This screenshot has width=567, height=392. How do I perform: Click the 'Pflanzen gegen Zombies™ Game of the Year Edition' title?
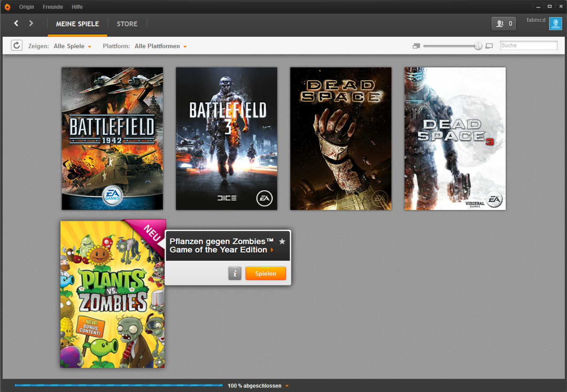pos(221,246)
